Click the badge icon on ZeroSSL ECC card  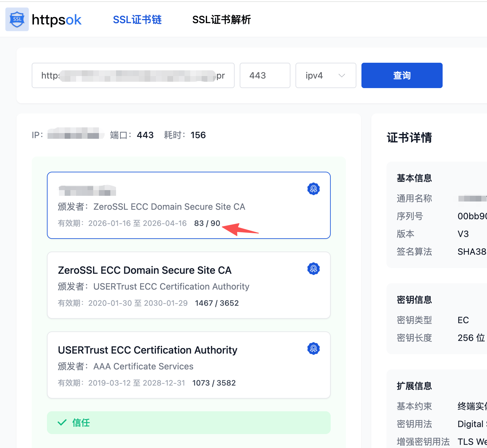[313, 269]
